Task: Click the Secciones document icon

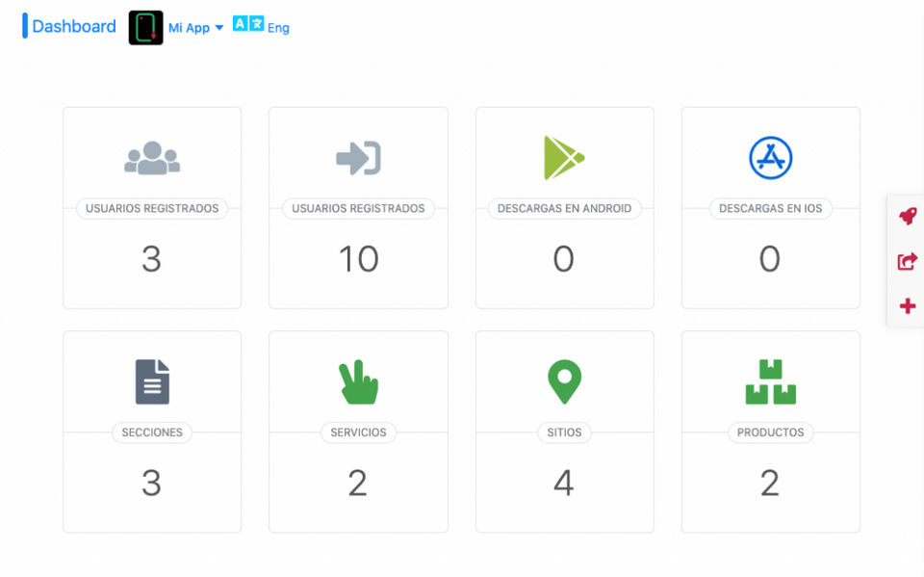Action: click(152, 381)
